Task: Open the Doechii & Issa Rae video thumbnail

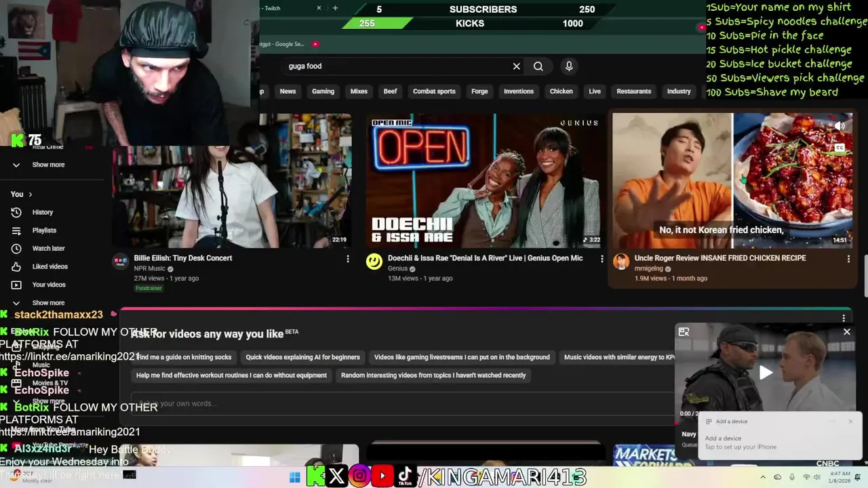Action: pyautogui.click(x=484, y=180)
